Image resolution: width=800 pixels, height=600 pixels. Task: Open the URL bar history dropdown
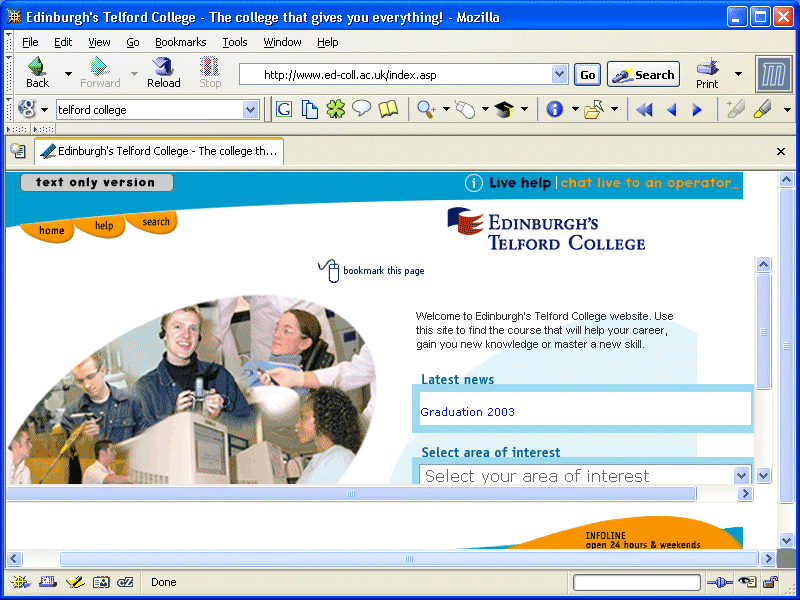pos(559,74)
